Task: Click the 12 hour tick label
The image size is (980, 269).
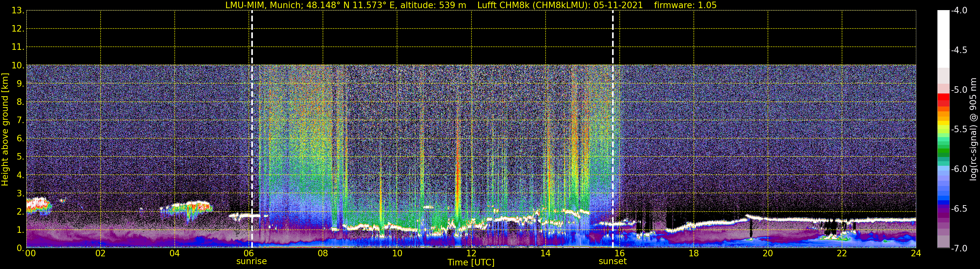Action: click(471, 253)
